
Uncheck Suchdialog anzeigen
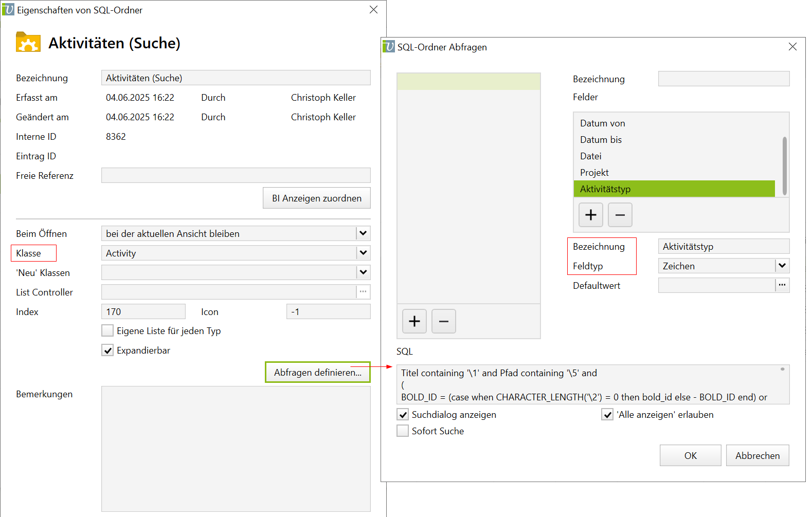[x=403, y=415]
